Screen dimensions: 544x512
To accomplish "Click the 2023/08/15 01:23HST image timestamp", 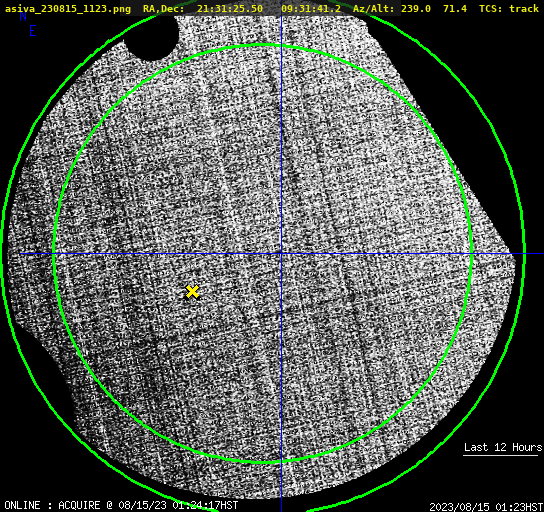I will click(486, 507).
